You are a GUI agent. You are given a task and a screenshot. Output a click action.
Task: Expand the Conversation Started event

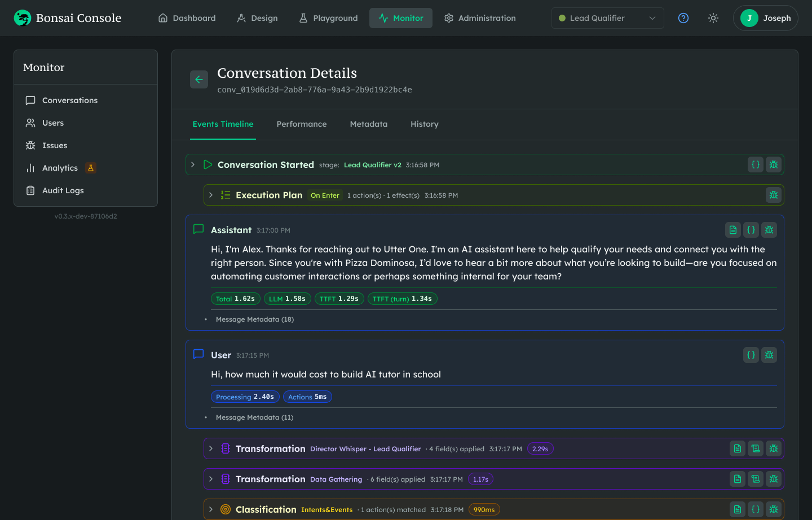pyautogui.click(x=193, y=165)
